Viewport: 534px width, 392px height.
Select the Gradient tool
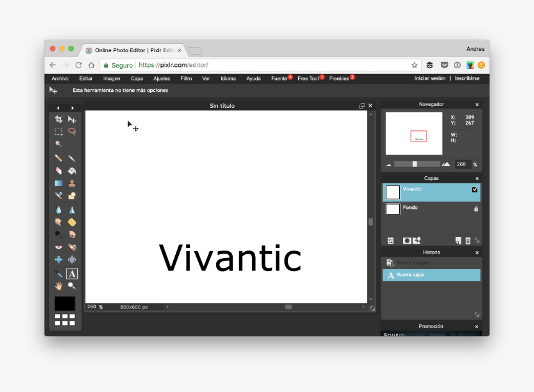click(x=58, y=183)
